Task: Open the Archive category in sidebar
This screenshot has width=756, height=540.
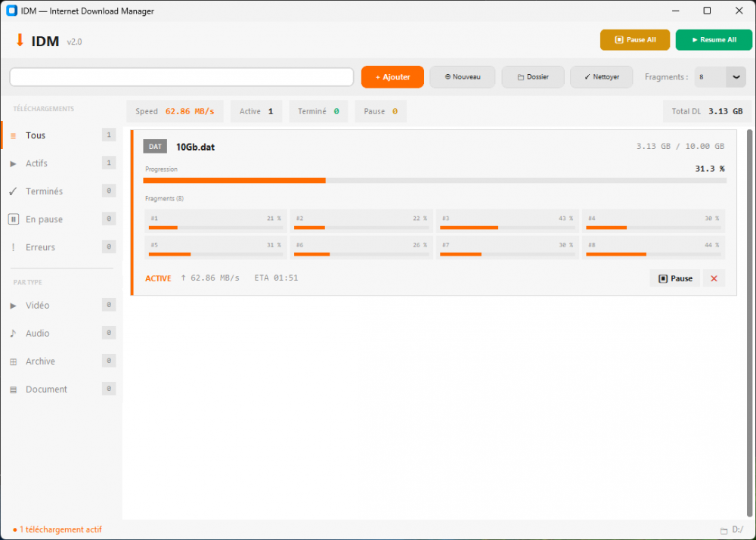Action: click(40, 362)
